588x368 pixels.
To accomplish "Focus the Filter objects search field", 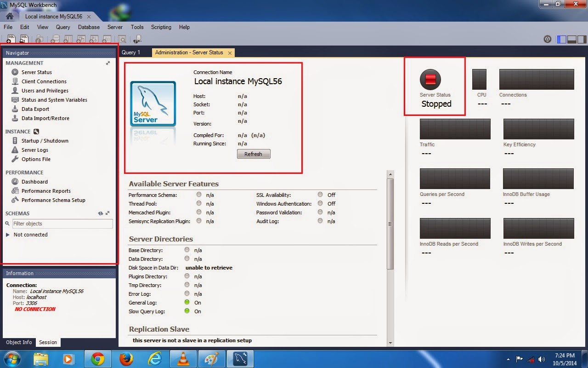I will [x=62, y=224].
